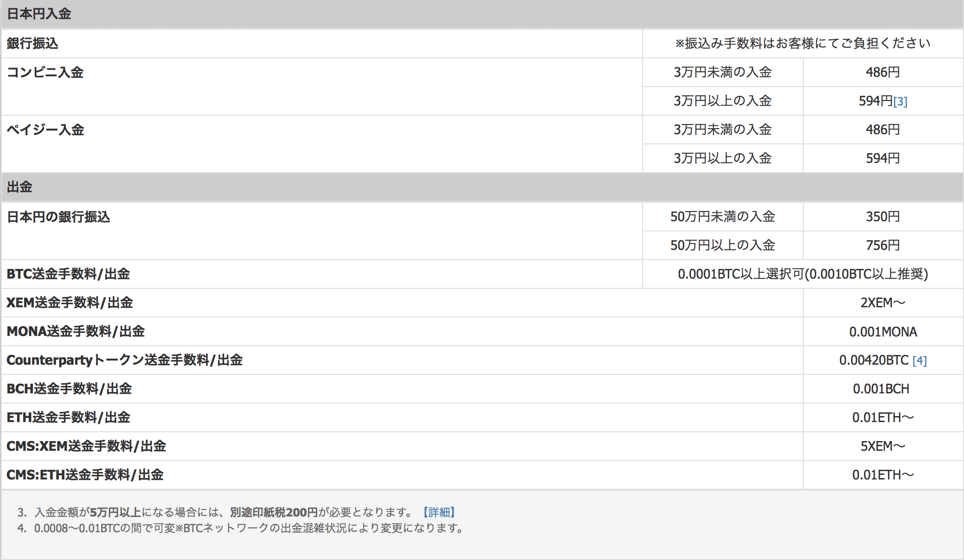
Task: Click the footnote [3] link
Action: 900,101
